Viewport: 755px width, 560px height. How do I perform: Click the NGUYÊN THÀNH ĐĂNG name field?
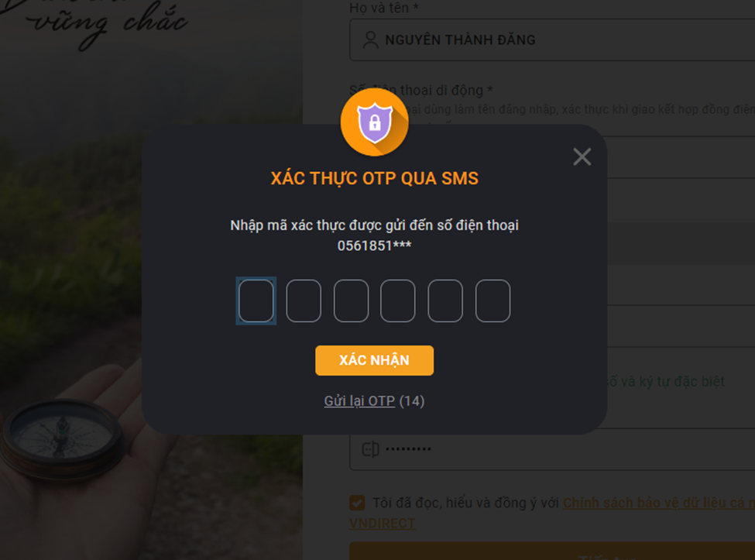[x=552, y=40]
